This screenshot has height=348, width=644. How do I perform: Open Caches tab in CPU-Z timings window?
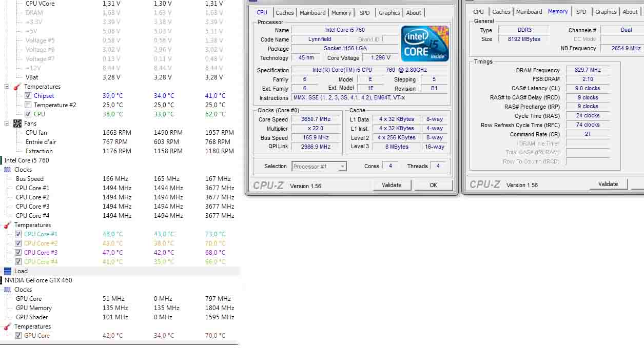click(x=501, y=12)
